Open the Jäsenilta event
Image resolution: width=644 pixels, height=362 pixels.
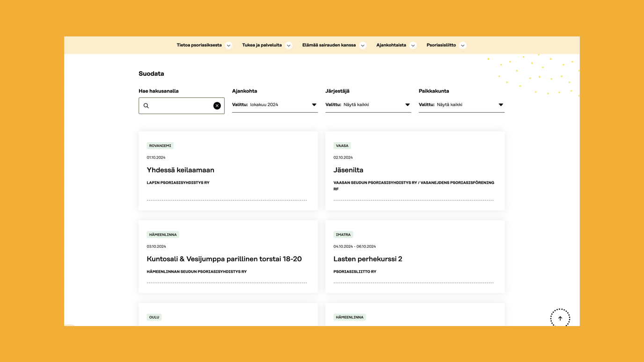348,170
